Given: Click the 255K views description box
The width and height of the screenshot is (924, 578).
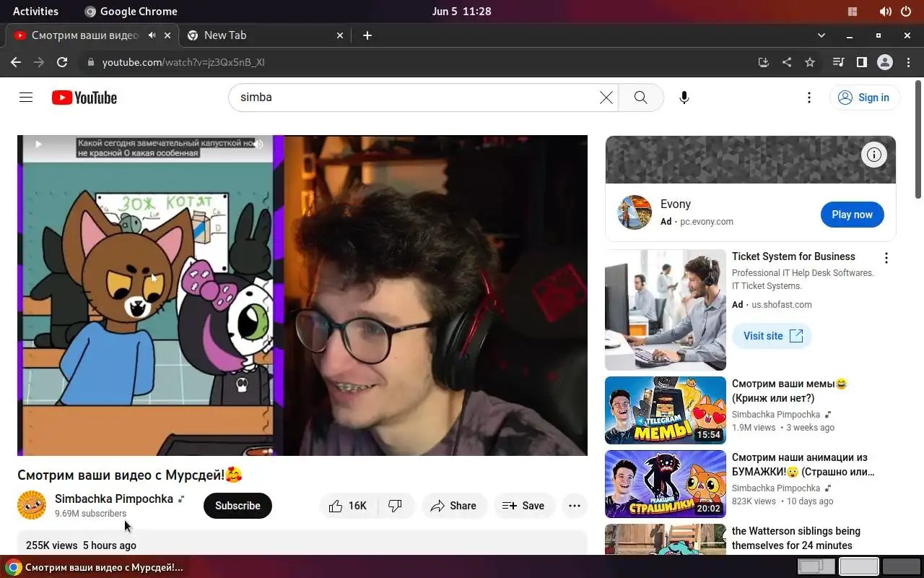Looking at the screenshot, I should click(x=302, y=543).
